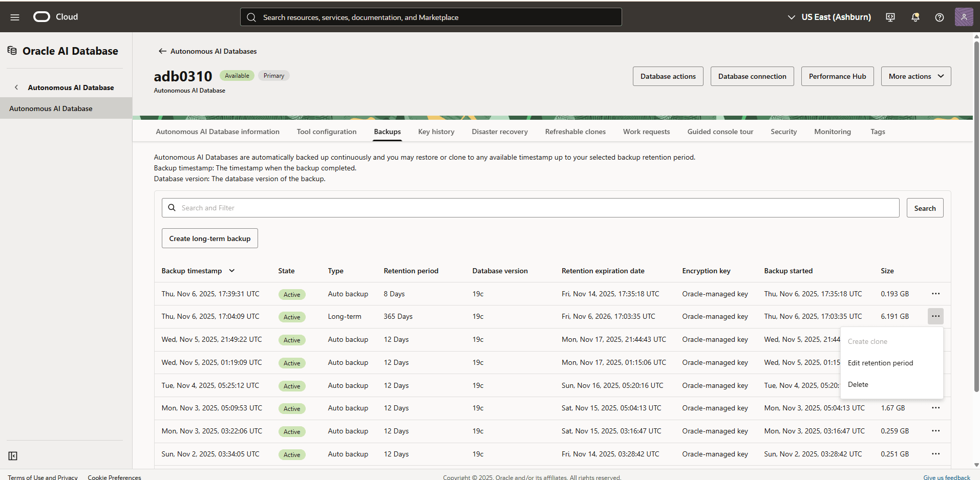Open the navigation hamburger menu

(x=14, y=16)
